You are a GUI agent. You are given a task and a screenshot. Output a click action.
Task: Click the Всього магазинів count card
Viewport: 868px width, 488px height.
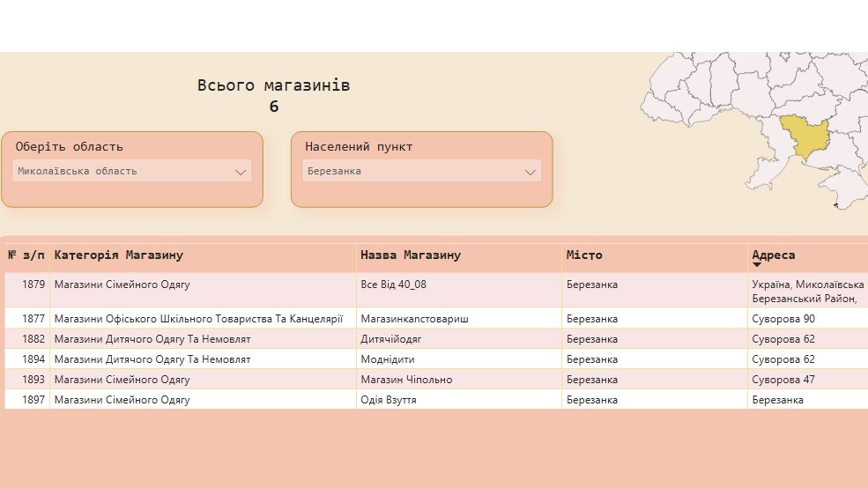(x=274, y=96)
